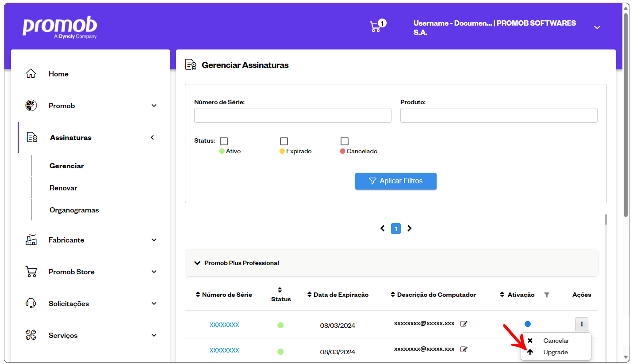
Task: Click the username and company text in header
Action: click(x=495, y=27)
